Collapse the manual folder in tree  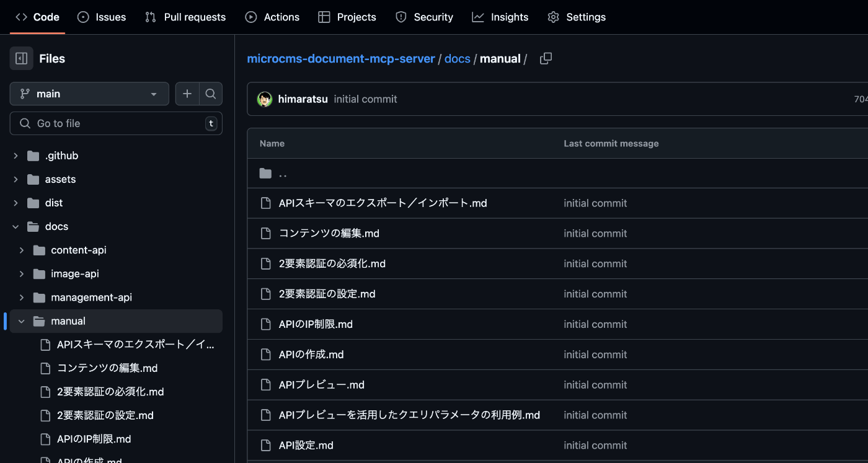click(22, 321)
